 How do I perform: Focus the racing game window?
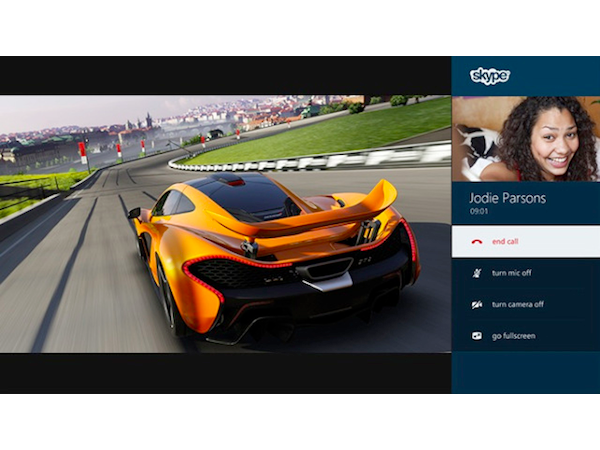[x=225, y=224]
